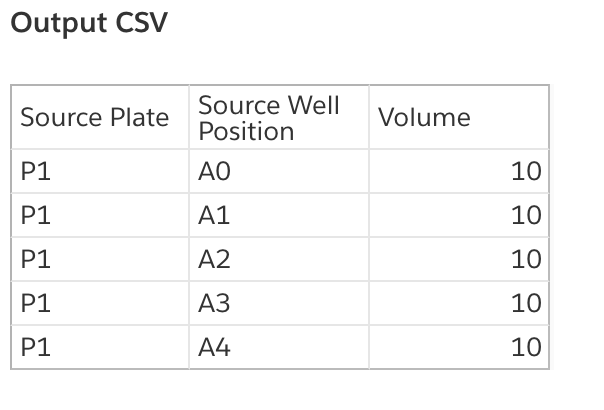Screen dimensions: 604x410
Task: Click the P1 cell in the A1 row
Action: tap(100, 215)
